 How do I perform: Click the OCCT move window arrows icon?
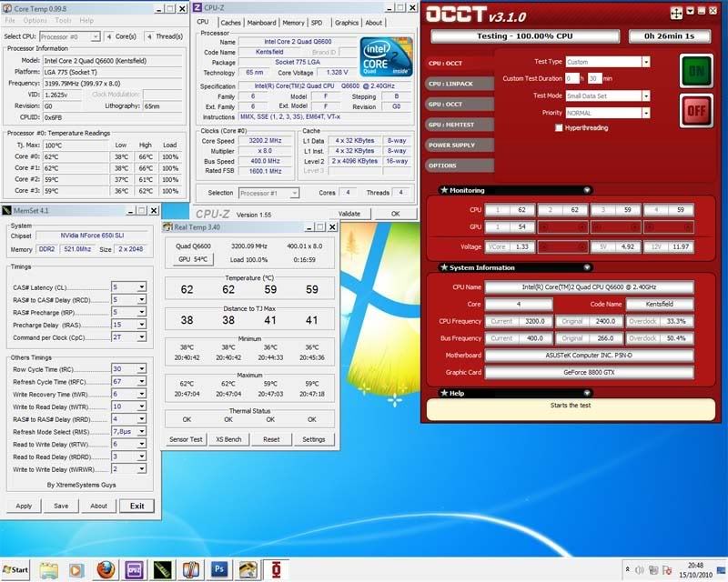(x=676, y=14)
